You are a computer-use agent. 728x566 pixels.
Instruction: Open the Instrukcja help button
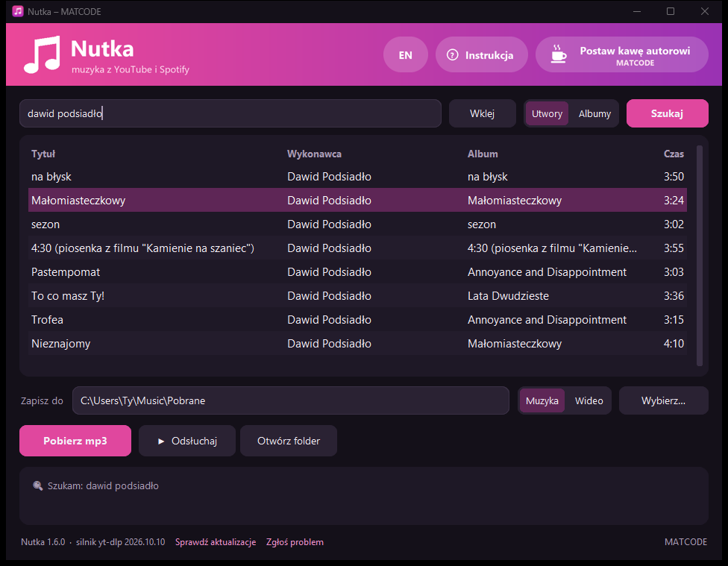coord(481,54)
